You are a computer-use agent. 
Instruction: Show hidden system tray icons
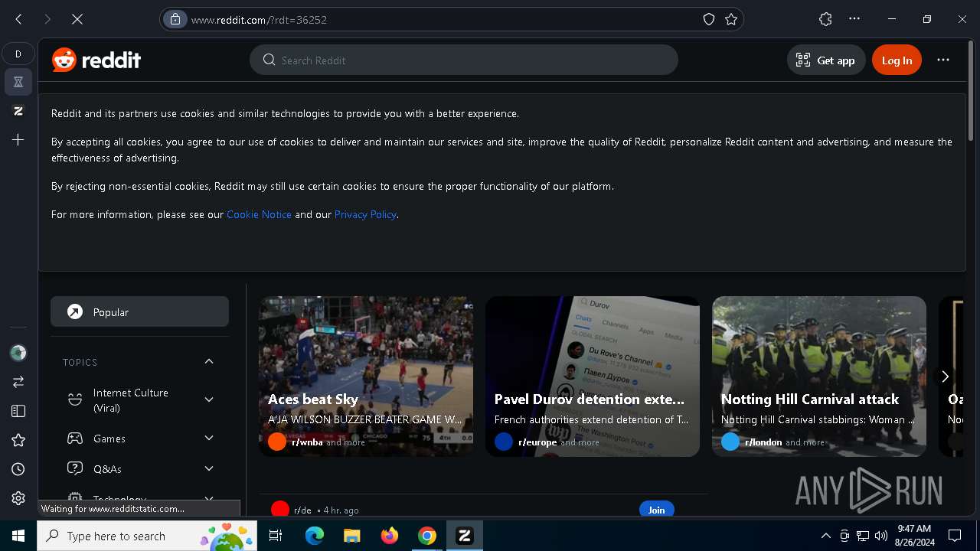click(825, 536)
